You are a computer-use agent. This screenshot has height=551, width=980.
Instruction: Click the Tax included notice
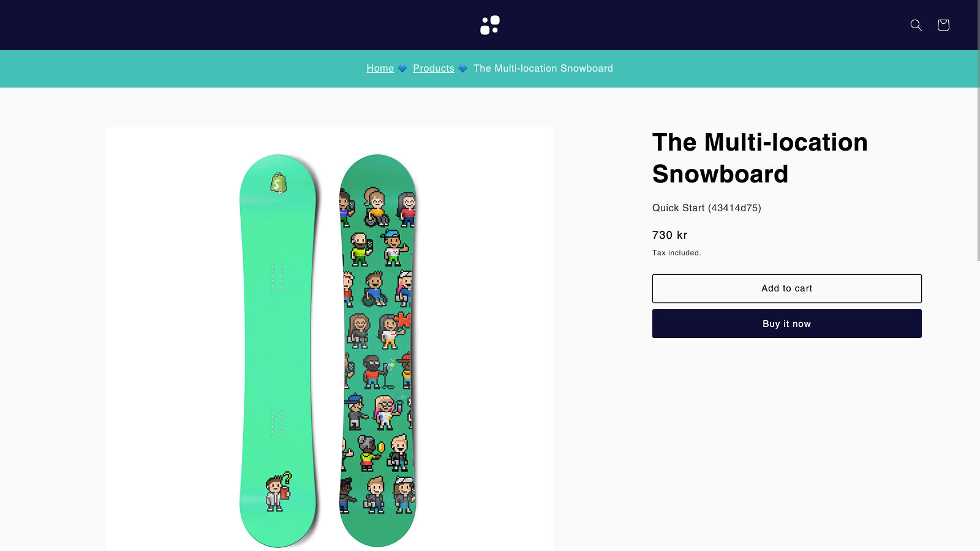click(x=676, y=252)
